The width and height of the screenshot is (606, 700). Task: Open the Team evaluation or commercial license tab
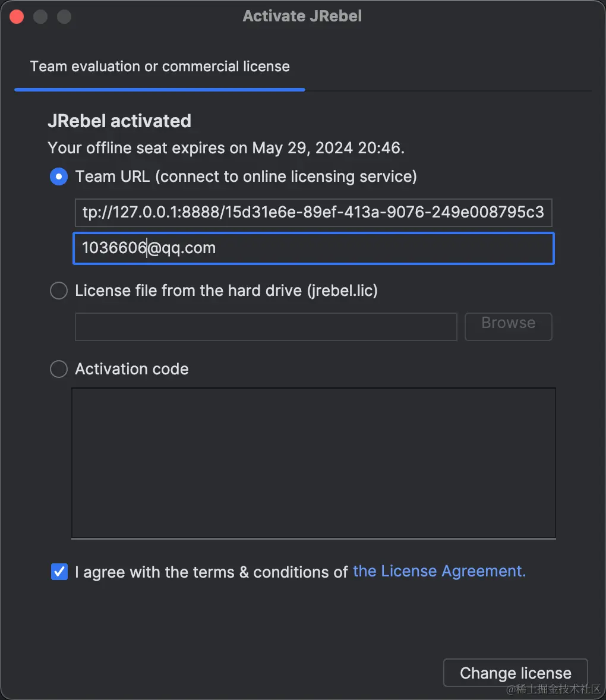(160, 67)
